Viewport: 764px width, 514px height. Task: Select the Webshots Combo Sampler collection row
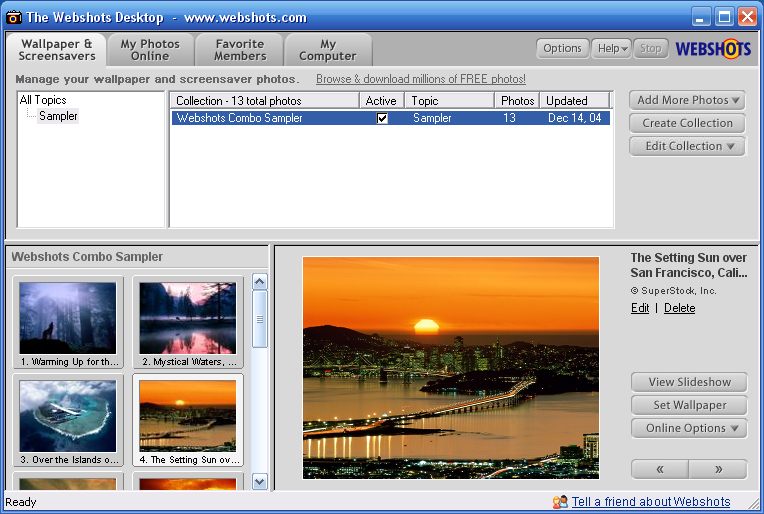click(391, 118)
